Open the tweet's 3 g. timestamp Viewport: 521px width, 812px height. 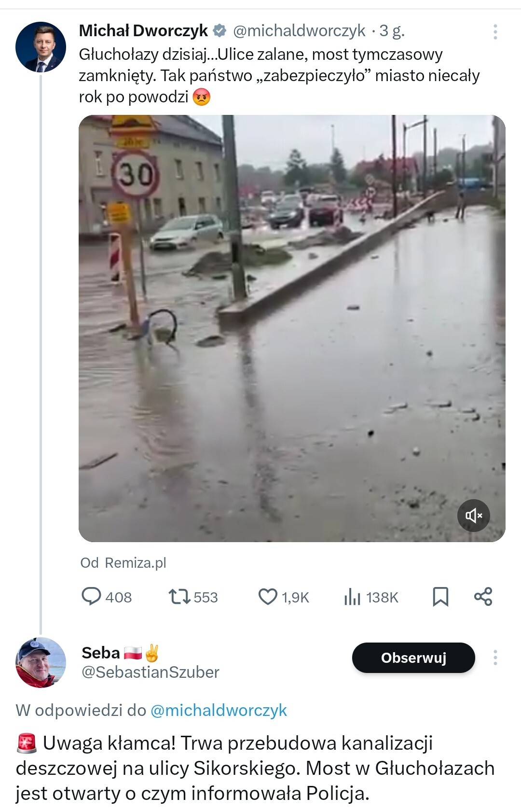click(392, 31)
